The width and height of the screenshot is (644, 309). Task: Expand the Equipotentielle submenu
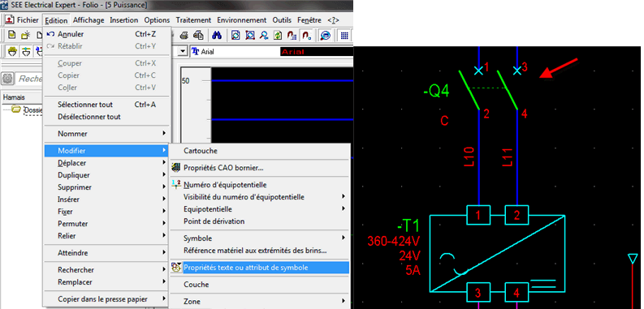pyautogui.click(x=260, y=209)
